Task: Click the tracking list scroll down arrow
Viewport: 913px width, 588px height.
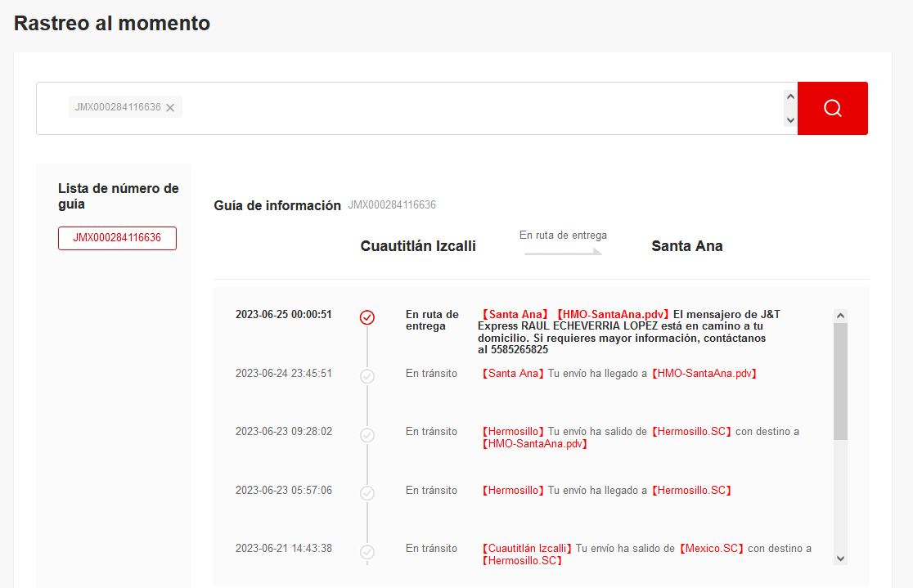Action: pos(840,558)
